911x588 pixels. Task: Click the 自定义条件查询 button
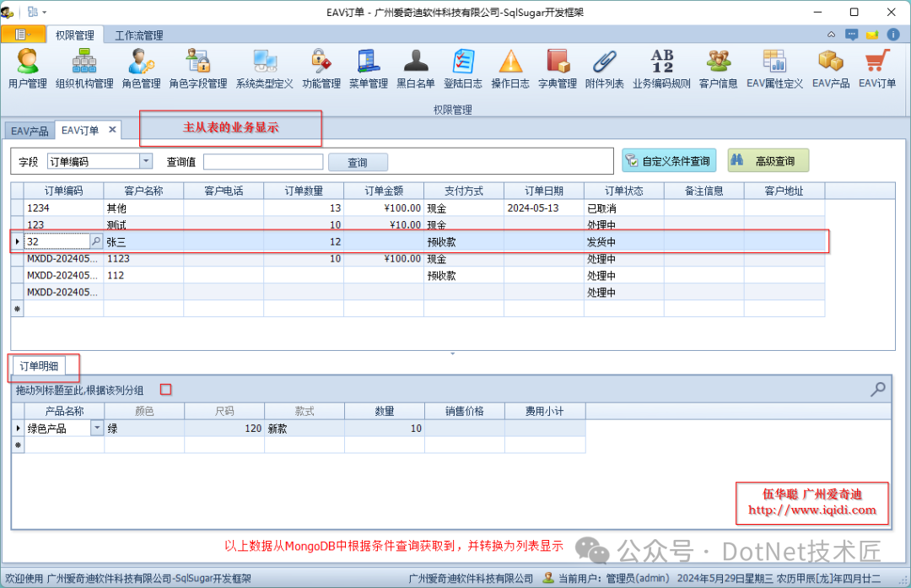[668, 160]
